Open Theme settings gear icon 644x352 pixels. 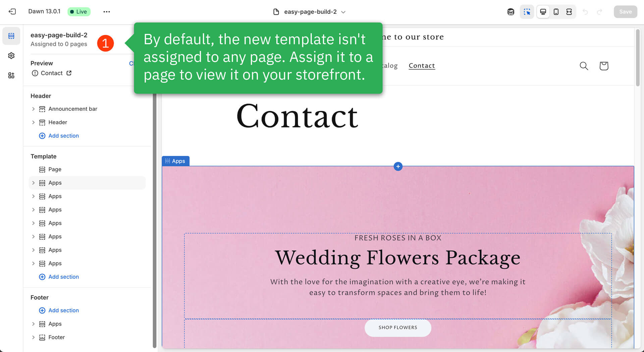tap(11, 56)
